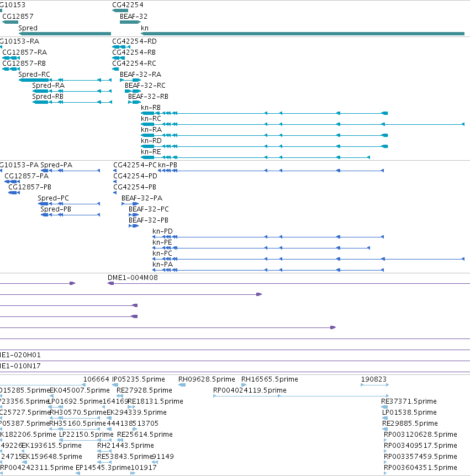Select transcript BEAF-32-RA
Image resolution: width=470 pixels, height=476 pixels.
click(130, 80)
